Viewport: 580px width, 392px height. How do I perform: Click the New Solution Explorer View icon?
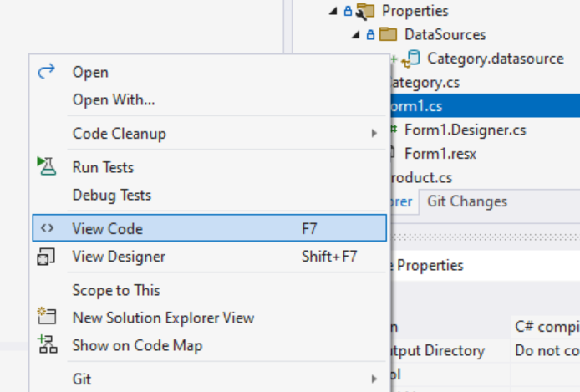[47, 318]
